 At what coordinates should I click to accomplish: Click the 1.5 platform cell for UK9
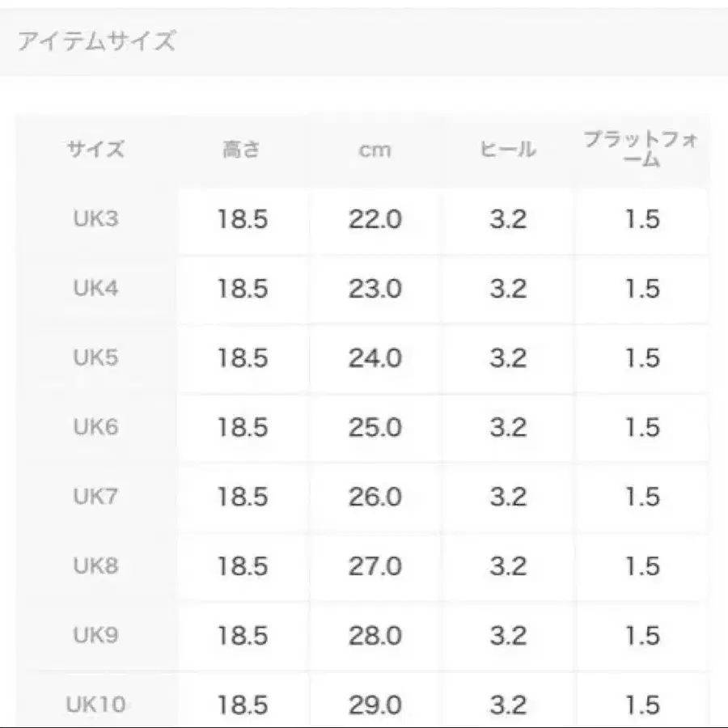pos(642,635)
